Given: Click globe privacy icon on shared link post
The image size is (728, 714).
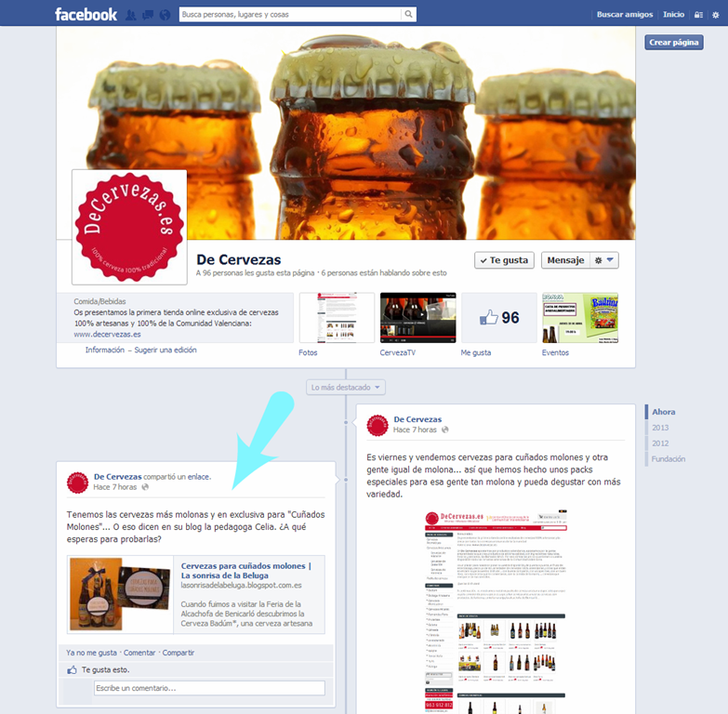Looking at the screenshot, I should 145,487.
